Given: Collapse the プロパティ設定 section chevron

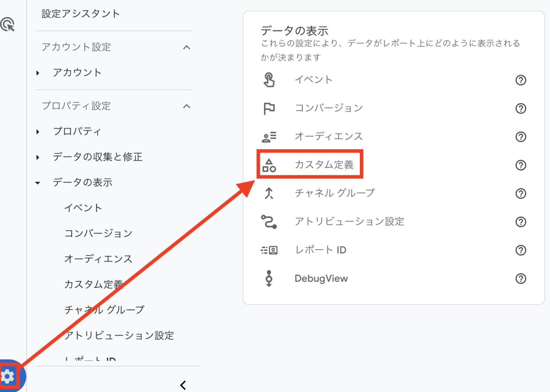Looking at the screenshot, I should tap(187, 106).
